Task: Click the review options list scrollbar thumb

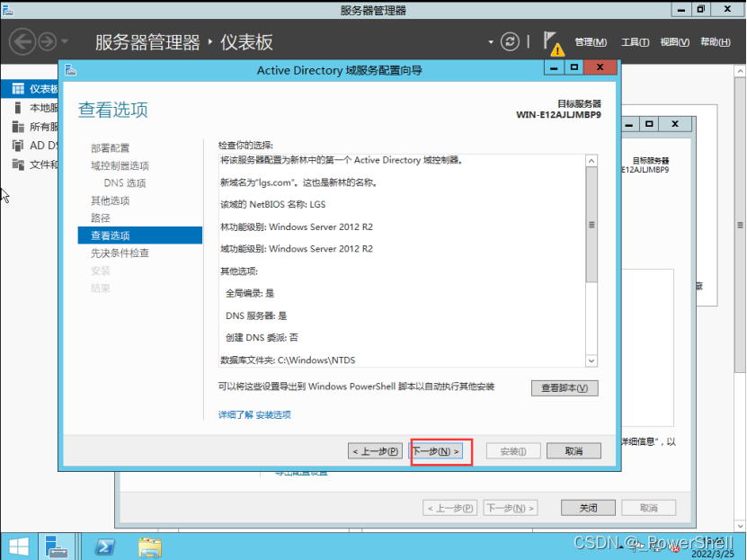Action: [x=591, y=225]
